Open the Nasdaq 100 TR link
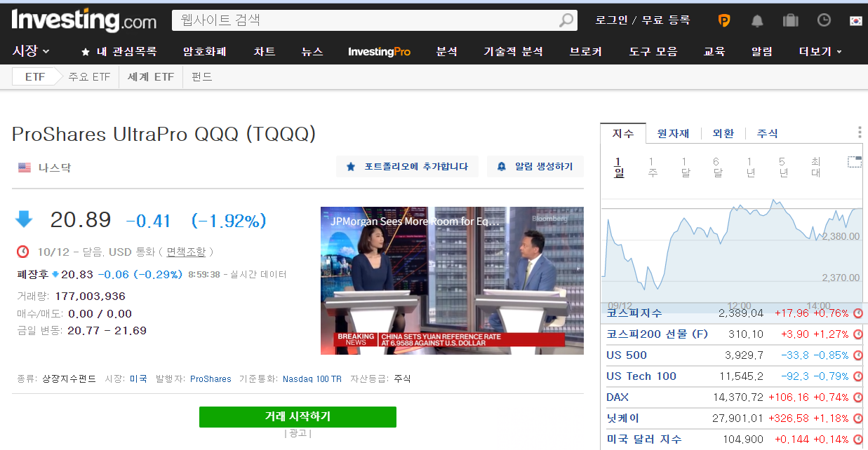The height and width of the screenshot is (450, 868). point(312,379)
